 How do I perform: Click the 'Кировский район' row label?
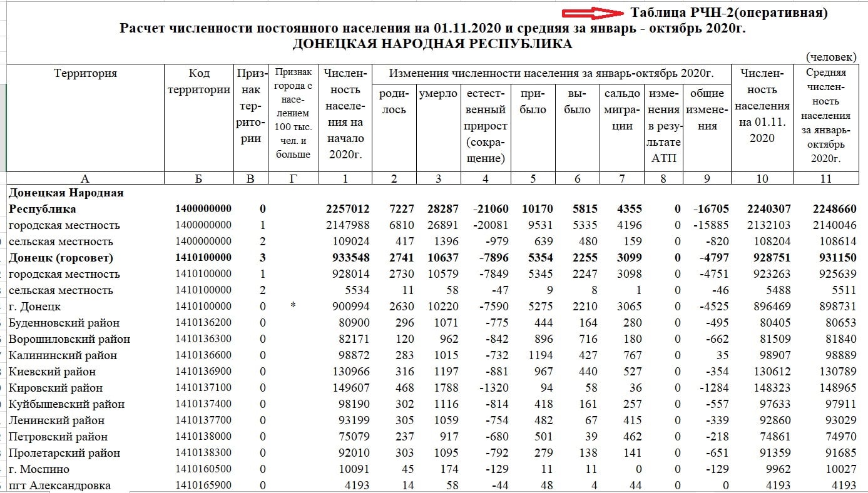[x=55, y=388]
